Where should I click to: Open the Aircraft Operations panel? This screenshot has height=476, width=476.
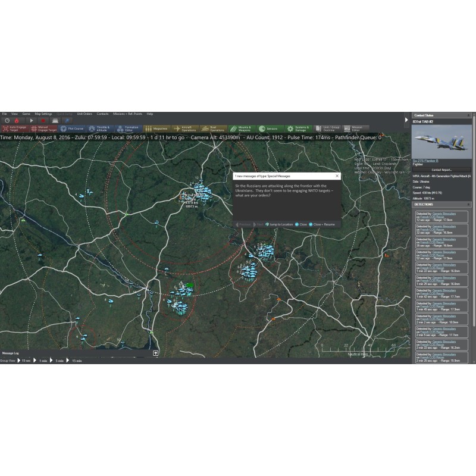click(x=185, y=129)
